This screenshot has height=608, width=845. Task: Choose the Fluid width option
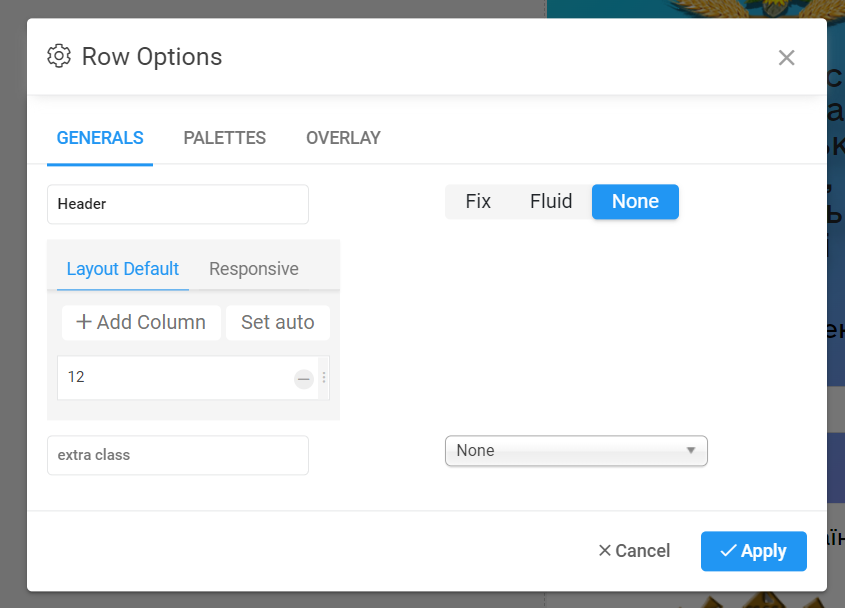click(x=551, y=202)
